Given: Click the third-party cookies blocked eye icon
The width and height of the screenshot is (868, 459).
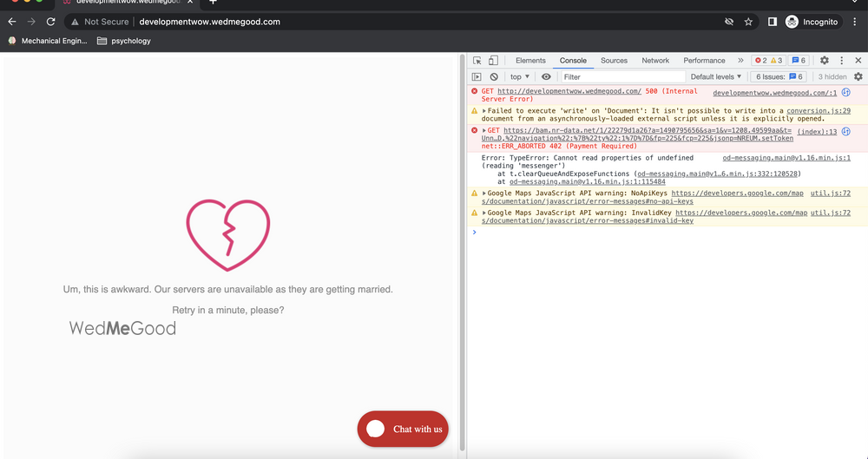Looking at the screenshot, I should 729,22.
